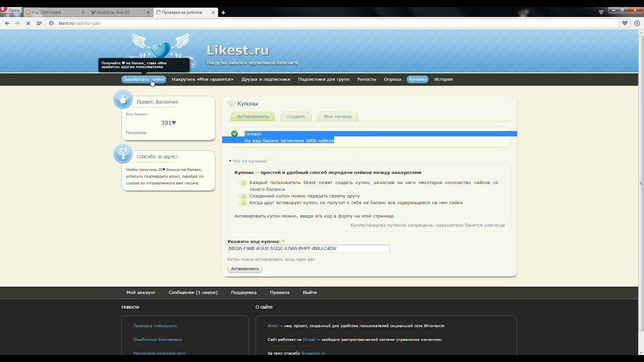Select the Проверка на роботов tab

182,12
